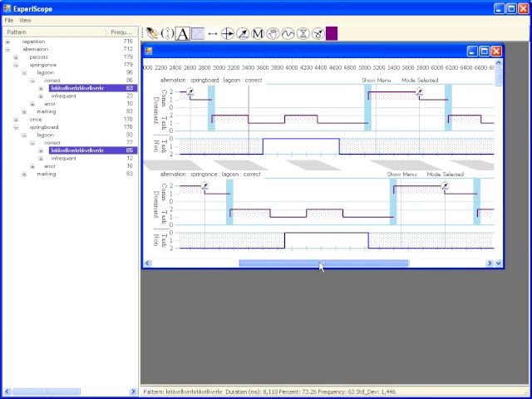The height and width of the screenshot is (399, 532).
Task: Expand the pattern row with frequency 65
Action: (x=41, y=150)
